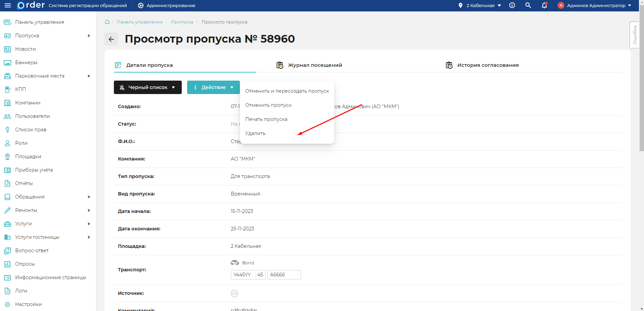The image size is (644, 311).
Task: Click the hamburger menu icon
Action: coord(8,5)
